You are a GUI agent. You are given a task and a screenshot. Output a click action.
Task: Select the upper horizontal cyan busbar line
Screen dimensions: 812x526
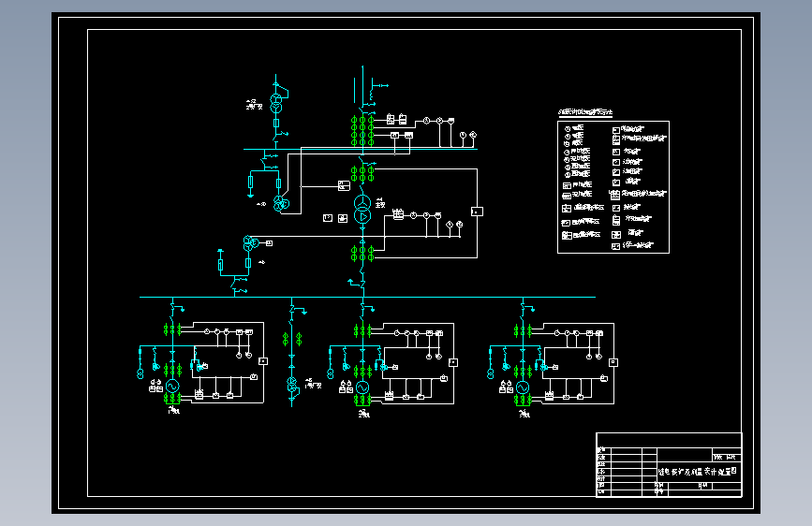point(361,149)
